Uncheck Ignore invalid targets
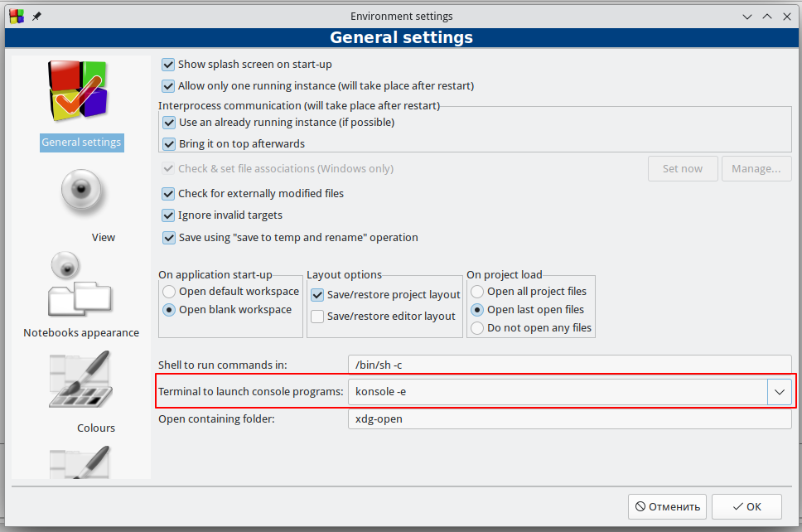Image resolution: width=802 pixels, height=532 pixels. pos(169,215)
